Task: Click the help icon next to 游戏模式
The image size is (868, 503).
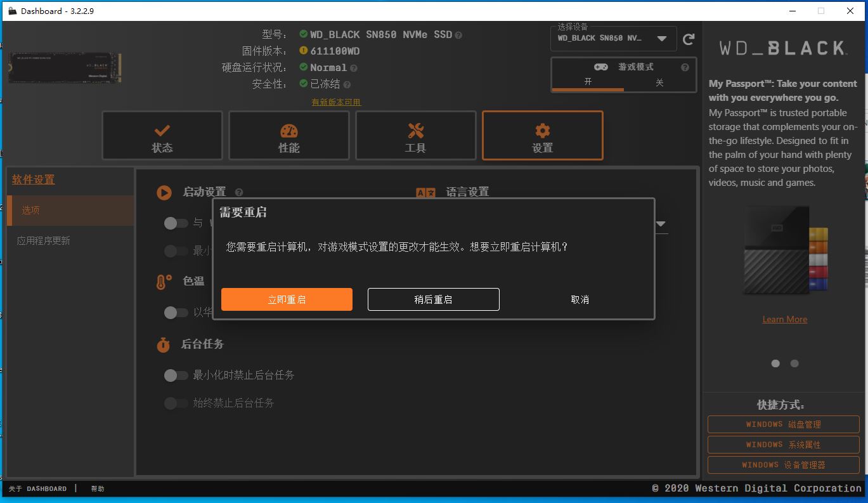Action: [683, 67]
